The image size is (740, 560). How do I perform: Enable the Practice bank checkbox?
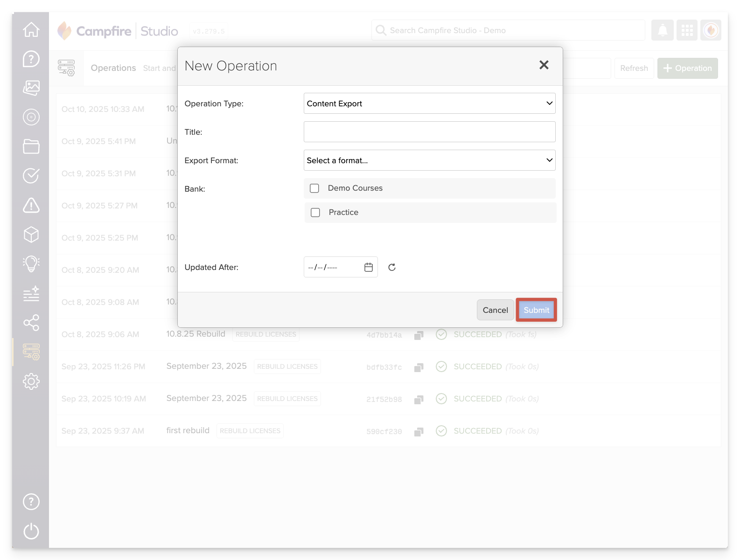315,213
